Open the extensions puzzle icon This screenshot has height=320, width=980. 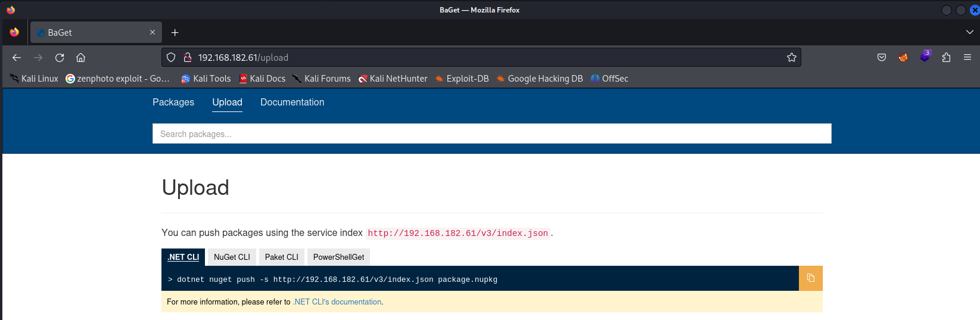click(x=946, y=58)
